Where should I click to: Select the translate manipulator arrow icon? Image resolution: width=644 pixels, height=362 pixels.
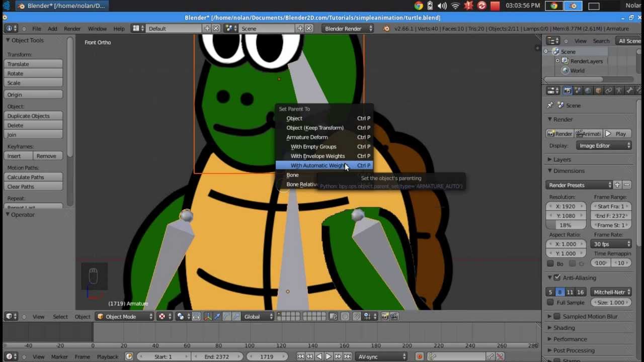tap(217, 316)
